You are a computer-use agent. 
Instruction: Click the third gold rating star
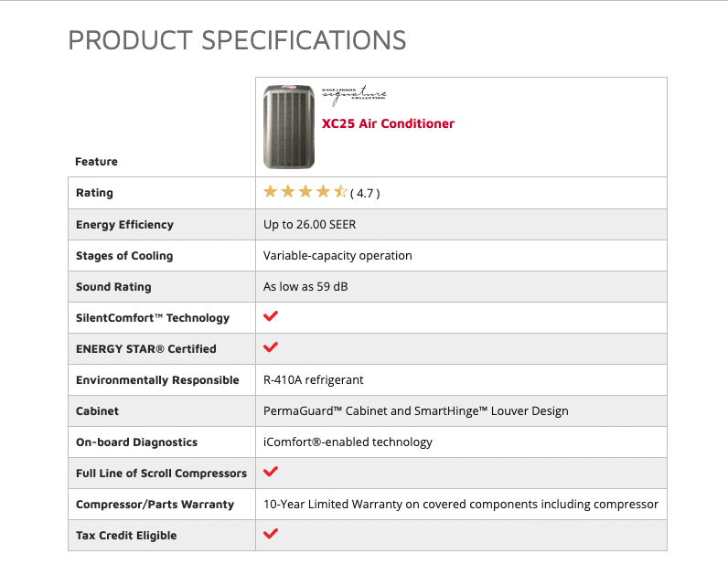305,191
